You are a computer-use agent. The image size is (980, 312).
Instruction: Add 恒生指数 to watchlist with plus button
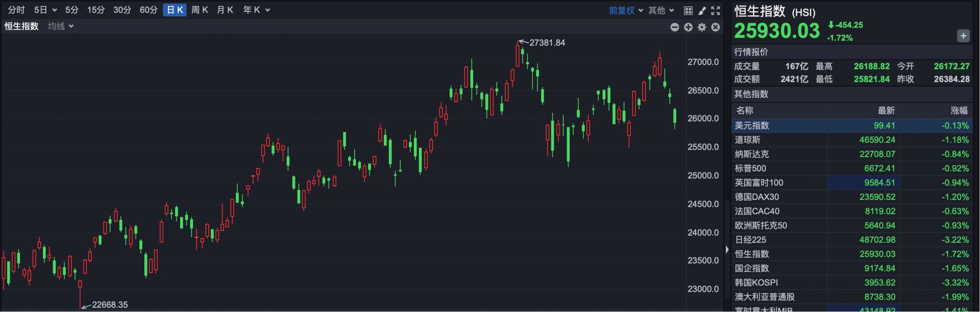963,36
